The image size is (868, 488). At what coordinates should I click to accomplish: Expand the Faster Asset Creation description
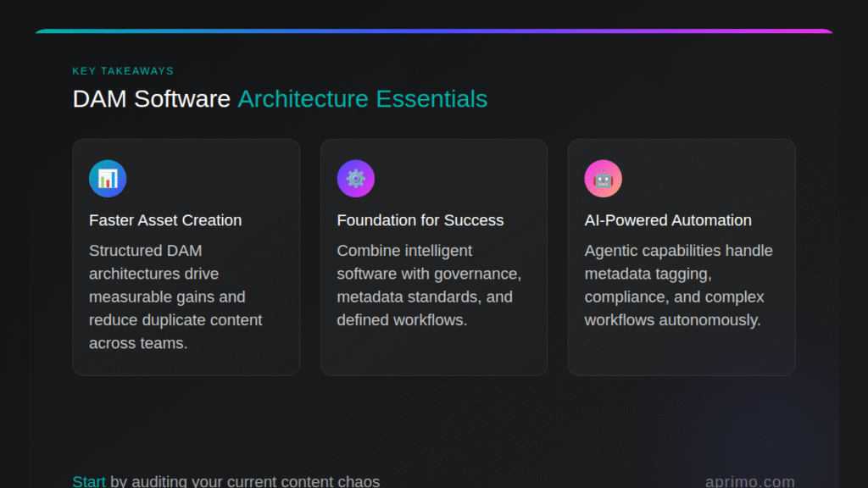175,297
